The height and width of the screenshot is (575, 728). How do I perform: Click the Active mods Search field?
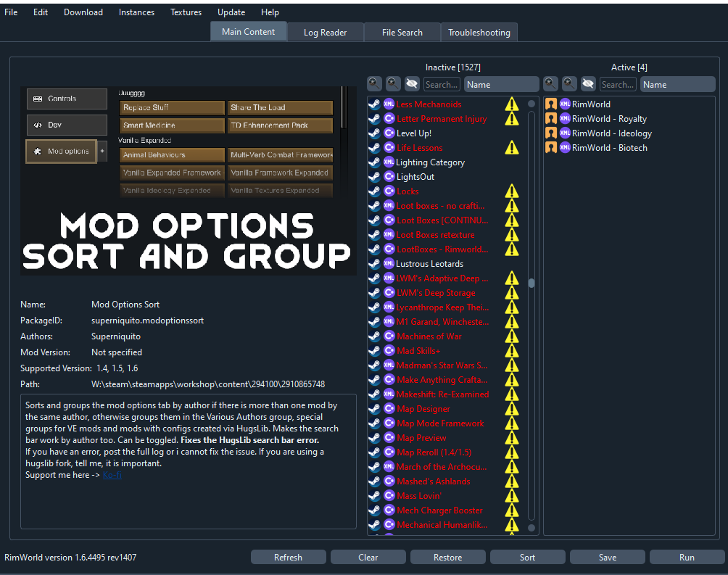pos(618,85)
